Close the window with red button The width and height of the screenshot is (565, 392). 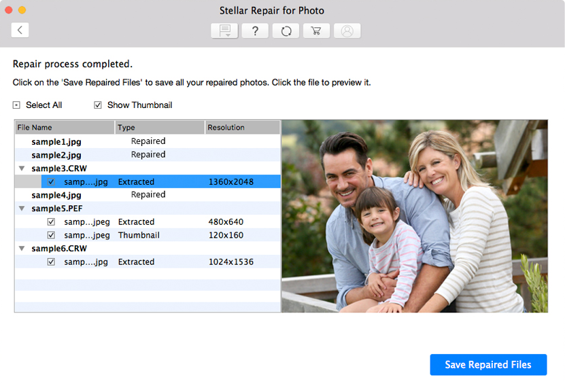9,10
